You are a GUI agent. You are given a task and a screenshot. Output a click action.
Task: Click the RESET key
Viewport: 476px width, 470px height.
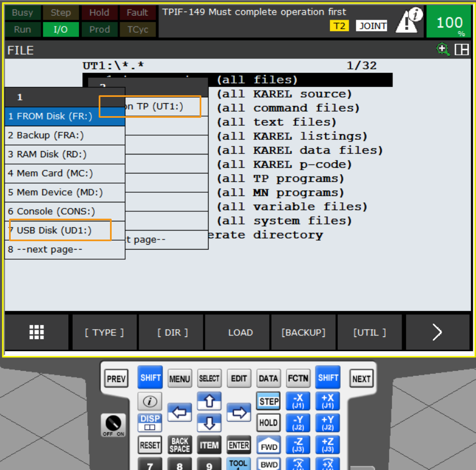pyautogui.click(x=149, y=445)
